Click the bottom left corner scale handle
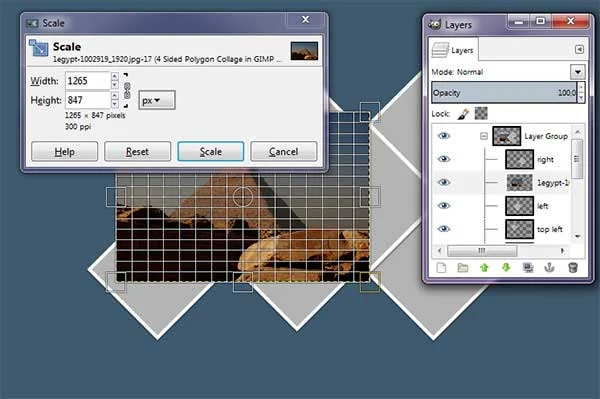This screenshot has width=600, height=399. tap(116, 282)
